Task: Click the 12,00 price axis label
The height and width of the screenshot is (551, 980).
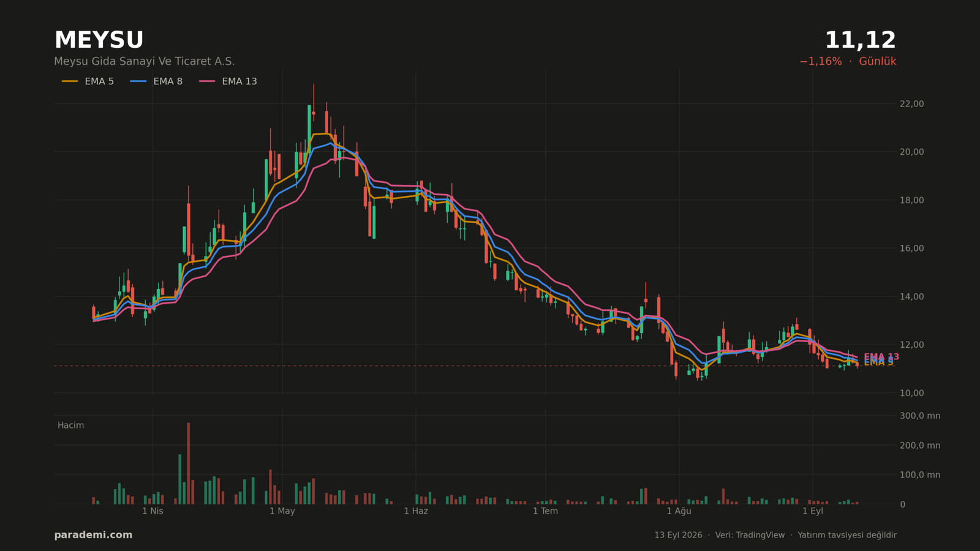Action: 911,345
